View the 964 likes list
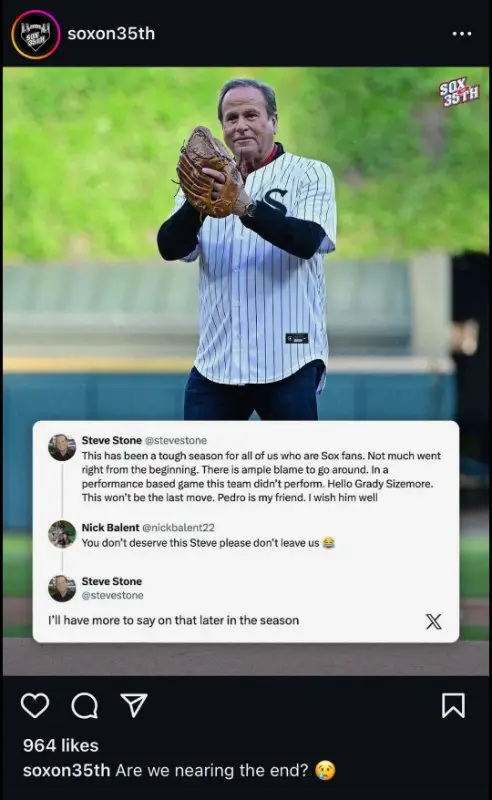Image resolution: width=492 pixels, height=800 pixels. click(61, 745)
